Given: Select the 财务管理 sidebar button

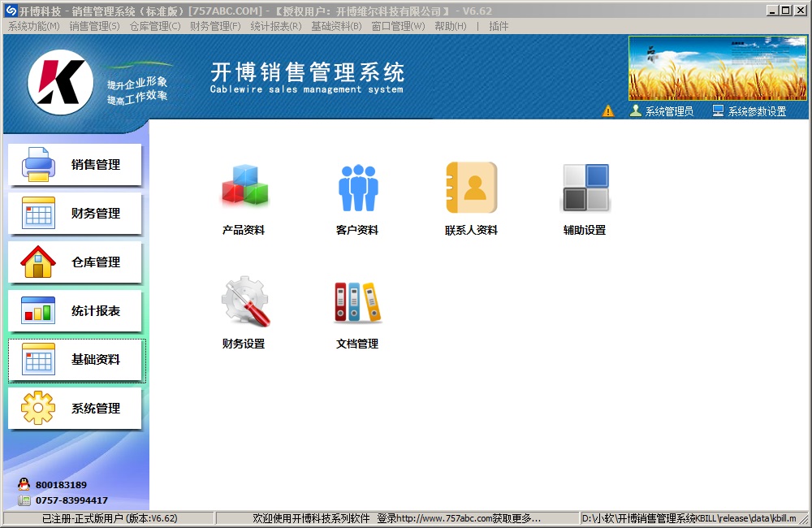Looking at the screenshot, I should (x=75, y=214).
